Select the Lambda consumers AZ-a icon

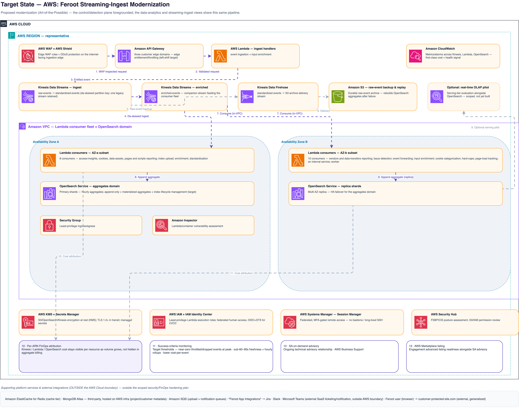[x=49, y=160]
